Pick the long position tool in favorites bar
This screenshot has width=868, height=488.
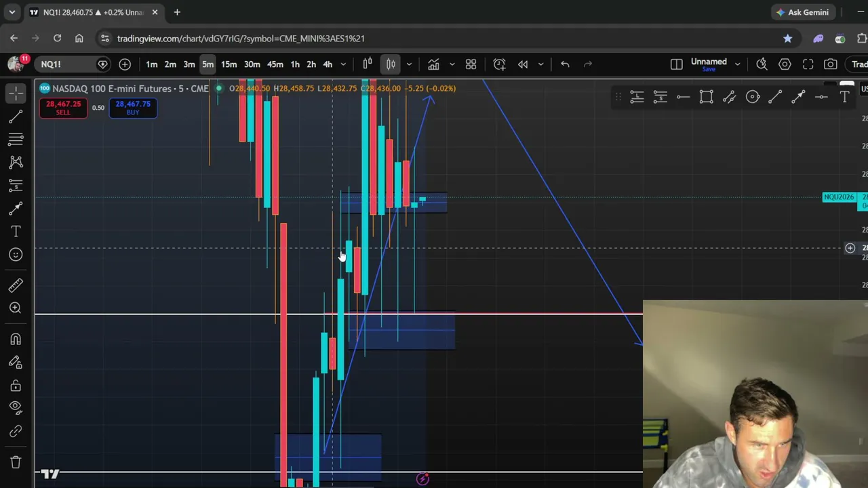[637, 97]
